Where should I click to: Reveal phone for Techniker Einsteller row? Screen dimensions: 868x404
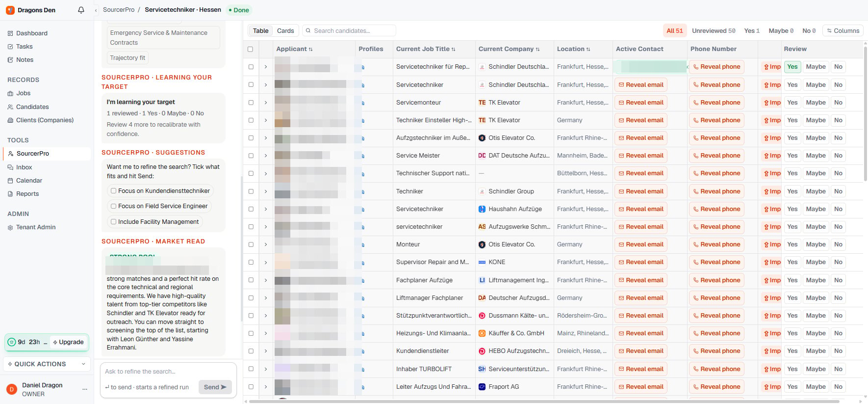[x=716, y=120]
